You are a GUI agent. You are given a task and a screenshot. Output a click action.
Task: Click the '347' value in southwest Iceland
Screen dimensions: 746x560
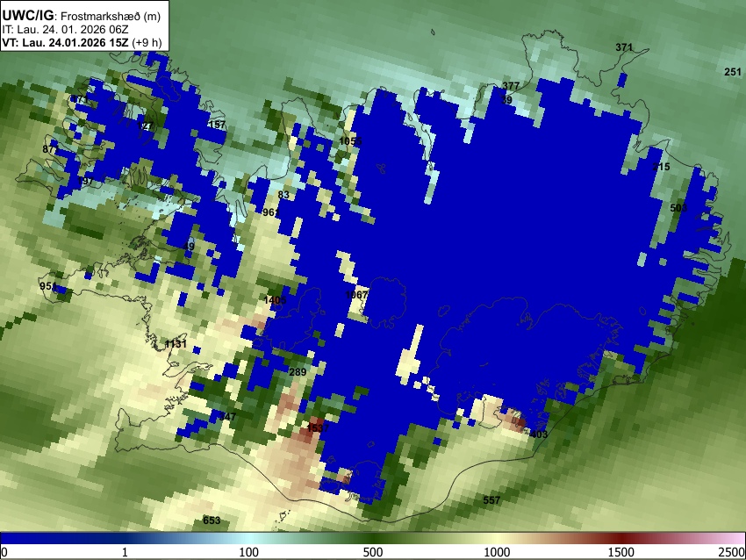[x=227, y=417]
